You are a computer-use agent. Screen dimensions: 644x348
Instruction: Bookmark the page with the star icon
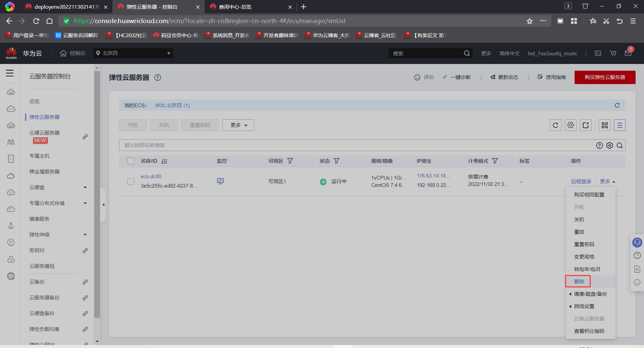click(530, 21)
